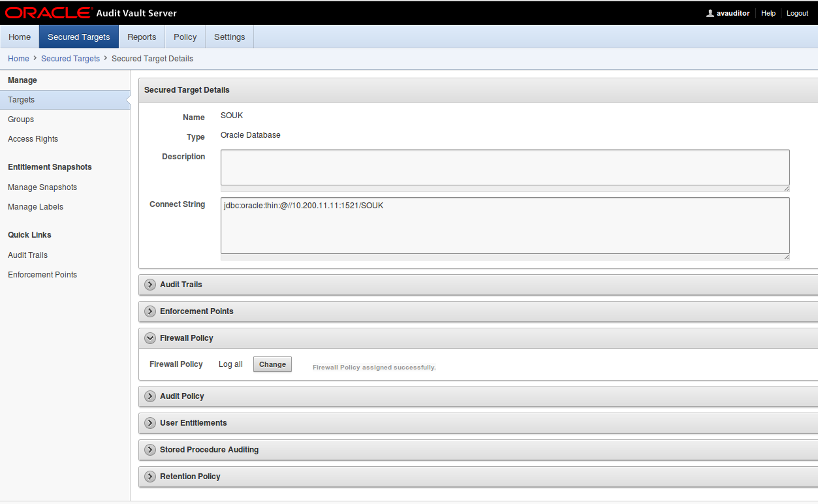Expand the Audit Trails section

[x=150, y=285]
